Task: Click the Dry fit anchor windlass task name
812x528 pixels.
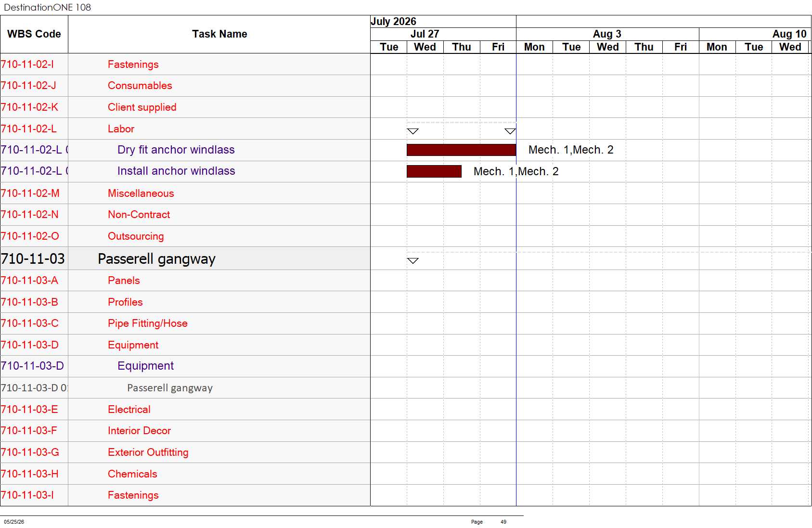Action: 176,150
